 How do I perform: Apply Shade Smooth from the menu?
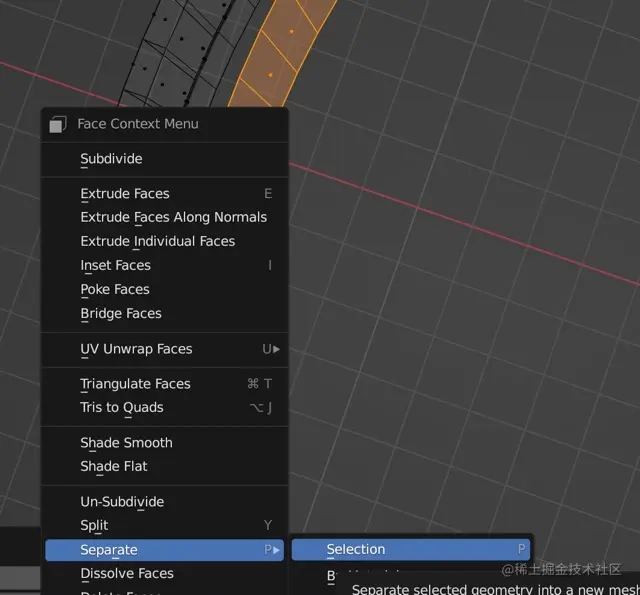coord(164,443)
